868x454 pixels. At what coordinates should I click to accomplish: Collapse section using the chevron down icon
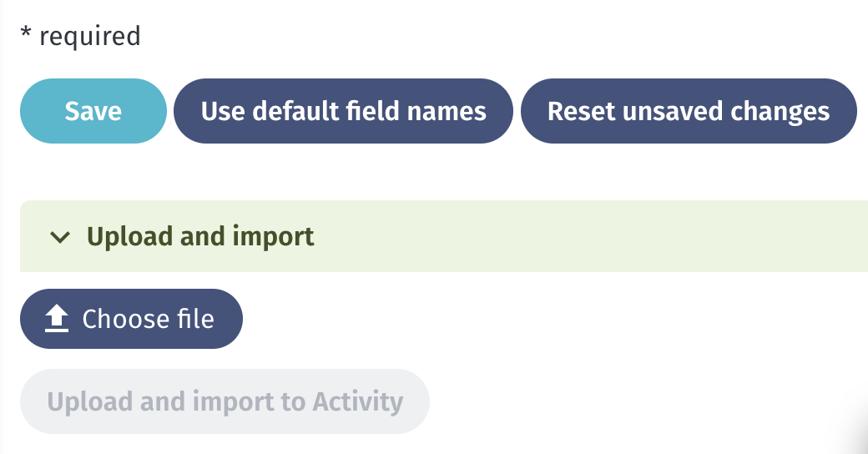60,238
